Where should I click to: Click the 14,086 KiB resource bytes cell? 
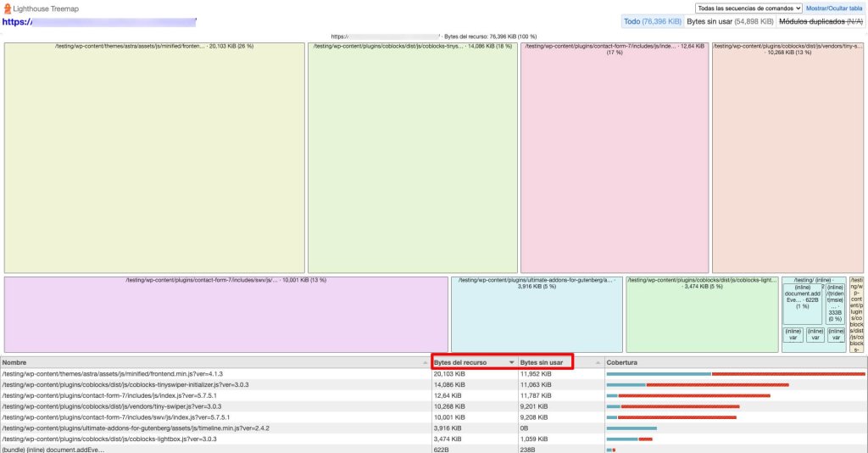point(475,385)
